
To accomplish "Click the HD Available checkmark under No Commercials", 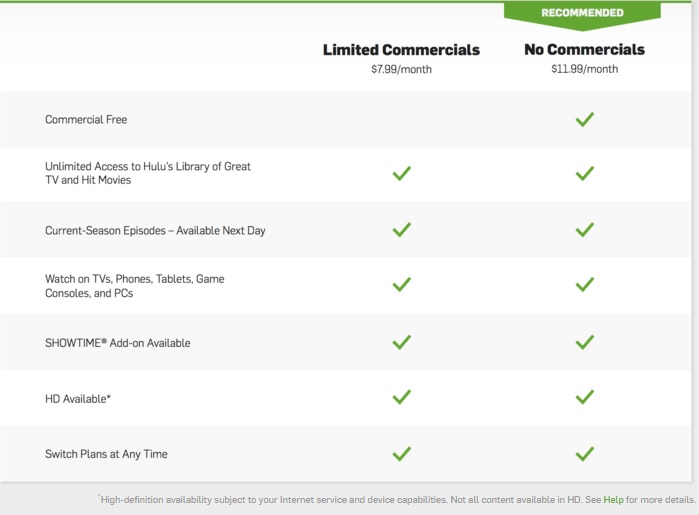I will click(584, 397).
